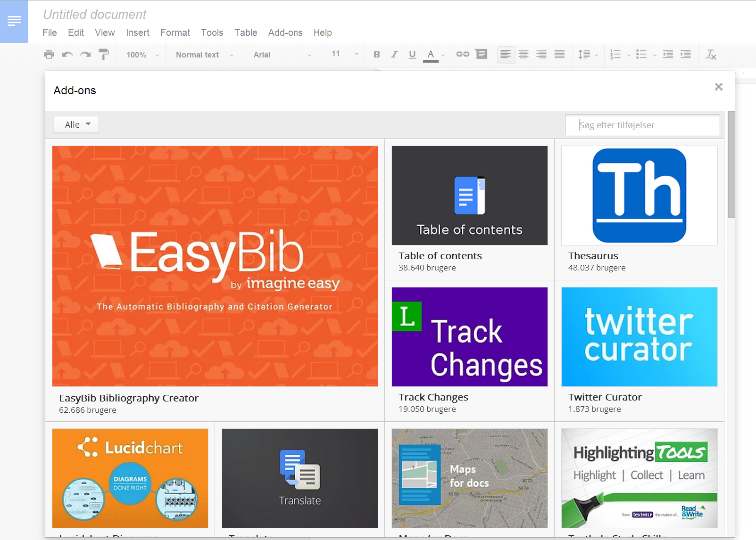Select the paint format roller icon
The height and width of the screenshot is (540, 756).
tap(104, 55)
